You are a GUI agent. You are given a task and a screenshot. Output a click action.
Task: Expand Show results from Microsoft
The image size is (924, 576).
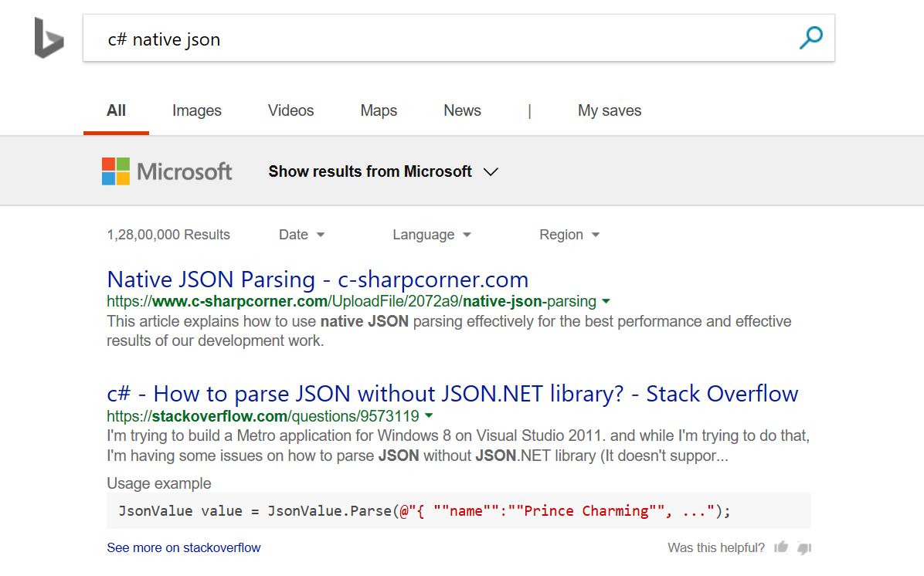click(x=384, y=171)
